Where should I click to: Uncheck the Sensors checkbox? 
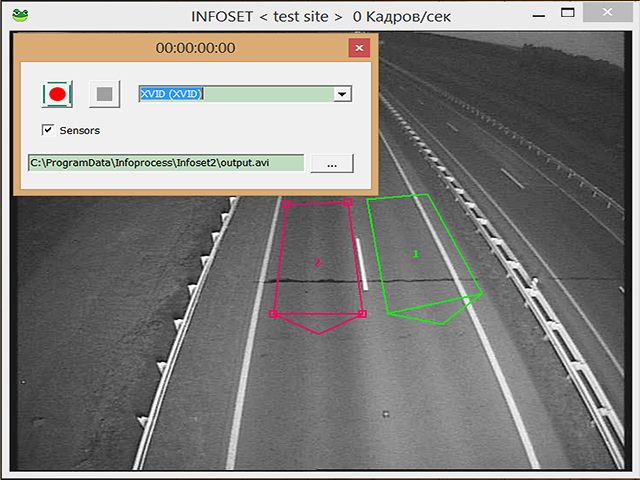48,130
